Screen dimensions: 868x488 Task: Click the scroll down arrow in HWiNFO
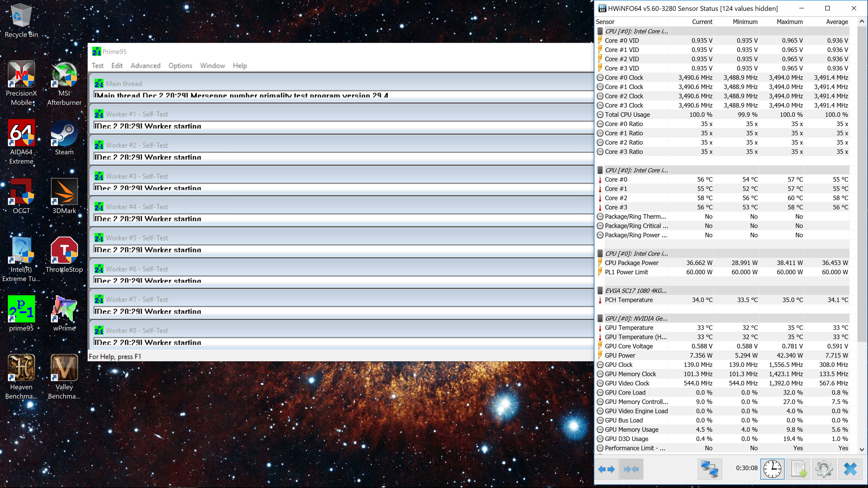(x=862, y=449)
